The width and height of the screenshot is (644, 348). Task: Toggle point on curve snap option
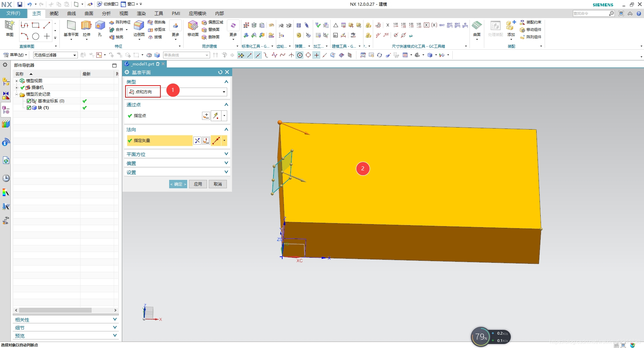click(325, 55)
